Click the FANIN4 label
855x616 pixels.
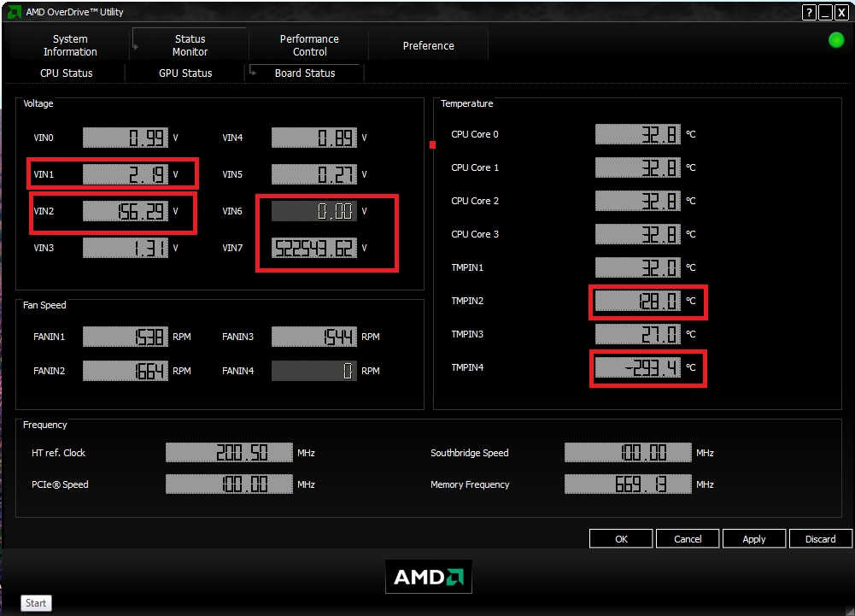(237, 371)
